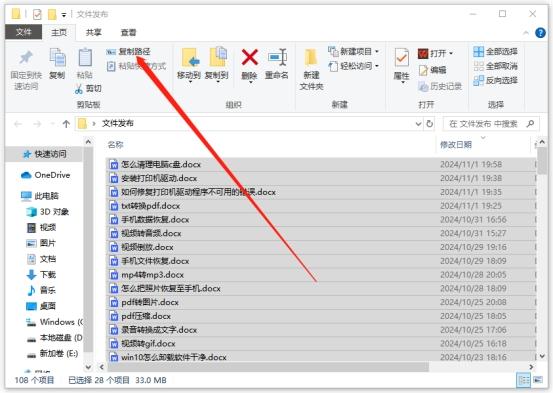Screen dimensions: 553x393
Task: Select file 怎么清理电脑c盘.docx
Action: coord(321,164)
